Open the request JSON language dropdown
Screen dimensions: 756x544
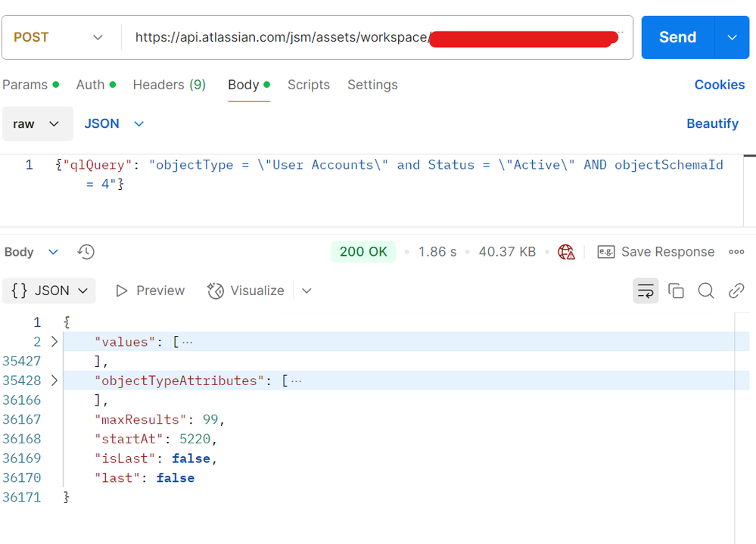[114, 124]
